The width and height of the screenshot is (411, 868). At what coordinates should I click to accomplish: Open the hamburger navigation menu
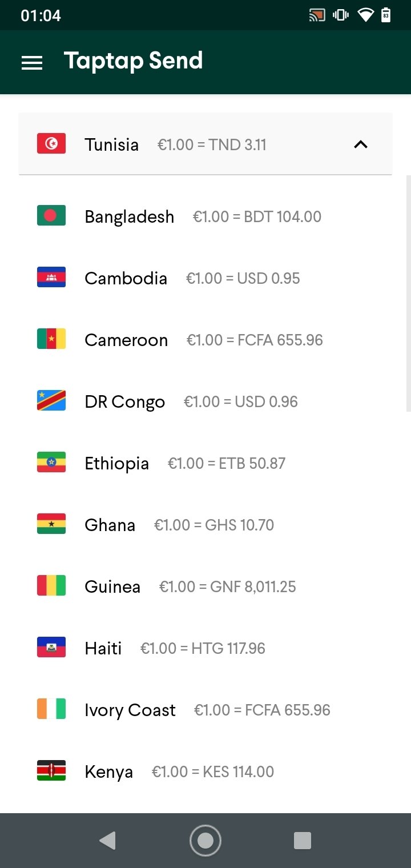pyautogui.click(x=32, y=62)
